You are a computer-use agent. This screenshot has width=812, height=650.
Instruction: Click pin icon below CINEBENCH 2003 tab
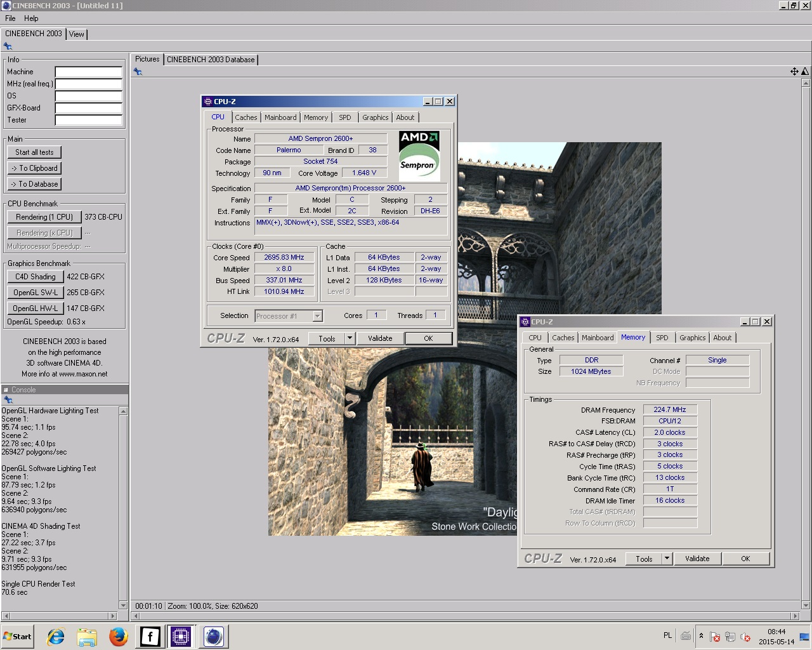[8, 46]
